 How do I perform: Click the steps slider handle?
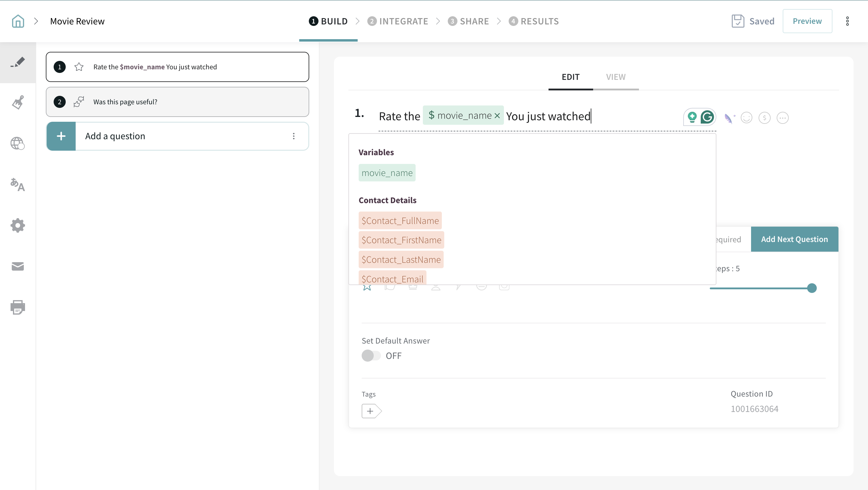coord(812,288)
